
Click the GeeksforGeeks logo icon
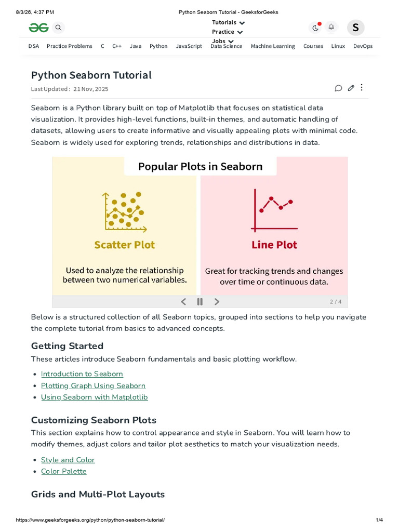coord(38,28)
